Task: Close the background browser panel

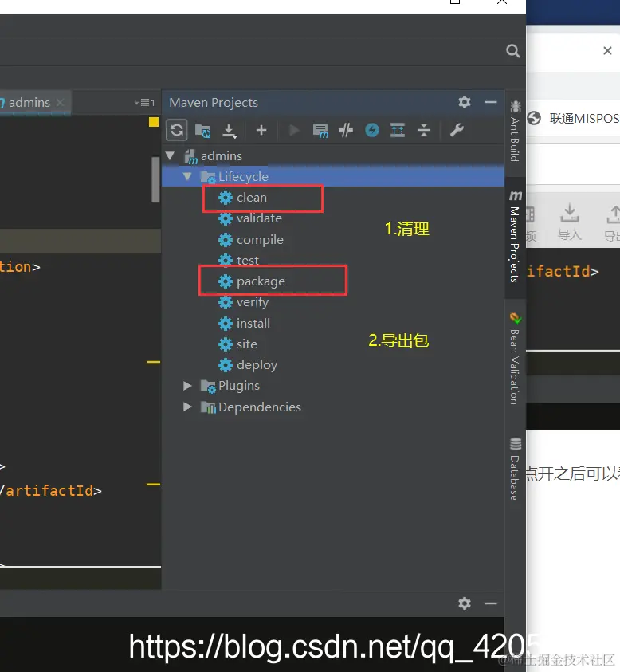Action: [607, 50]
